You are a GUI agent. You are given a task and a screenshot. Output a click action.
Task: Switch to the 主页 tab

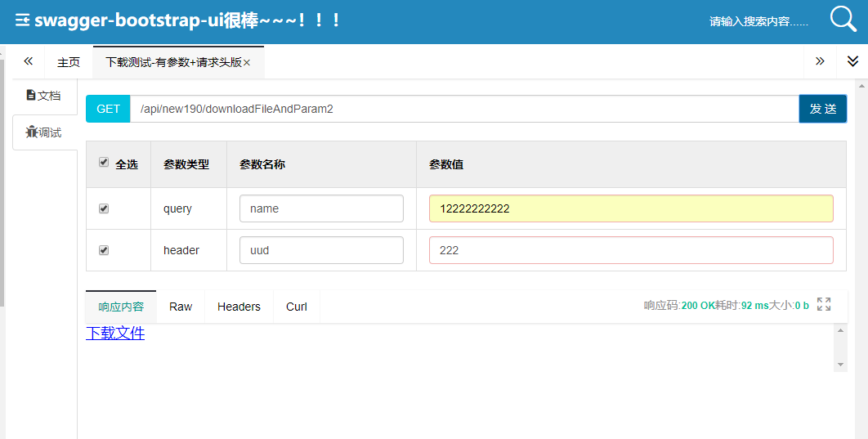click(69, 62)
